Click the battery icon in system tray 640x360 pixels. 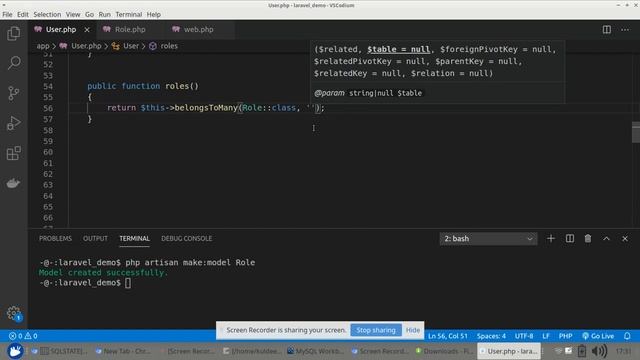point(582,351)
